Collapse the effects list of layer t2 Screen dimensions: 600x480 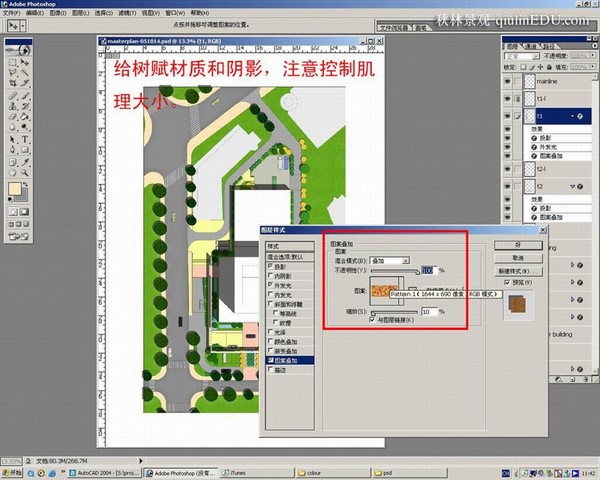pos(573,186)
